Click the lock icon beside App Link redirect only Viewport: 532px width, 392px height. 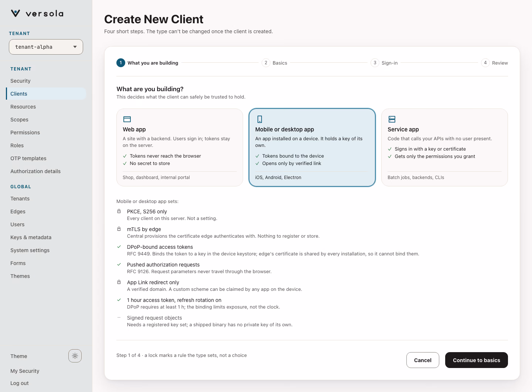119,282
